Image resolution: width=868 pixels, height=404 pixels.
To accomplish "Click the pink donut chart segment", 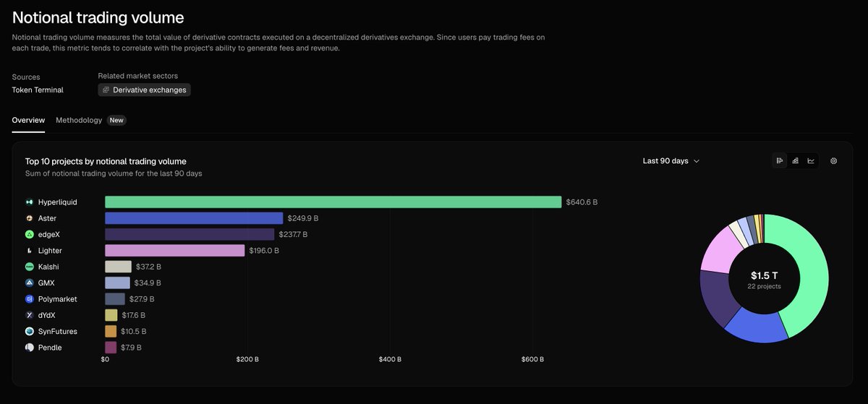I will click(718, 250).
